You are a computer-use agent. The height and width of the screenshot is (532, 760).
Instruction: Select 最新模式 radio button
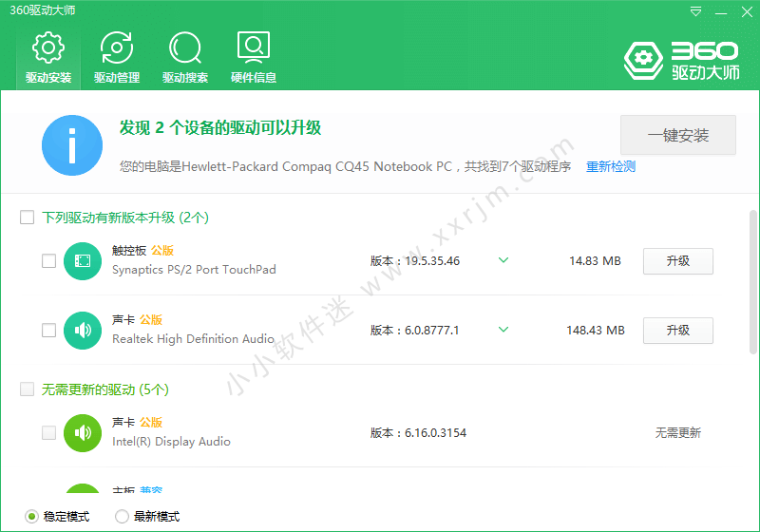122,517
